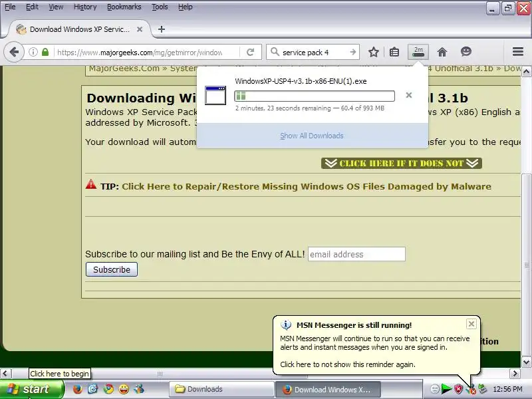Click the MajorGeeks.Com breadcrumb link
The width and height of the screenshot is (532, 399).
click(x=124, y=68)
